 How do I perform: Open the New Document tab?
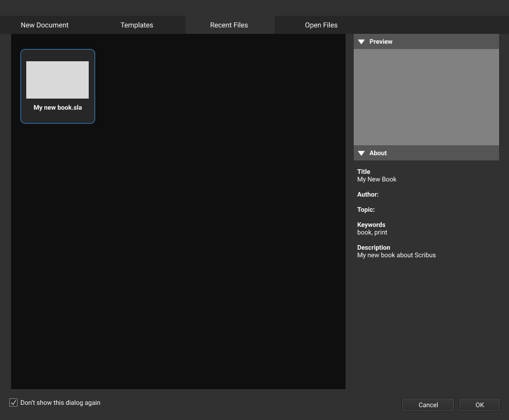point(44,25)
